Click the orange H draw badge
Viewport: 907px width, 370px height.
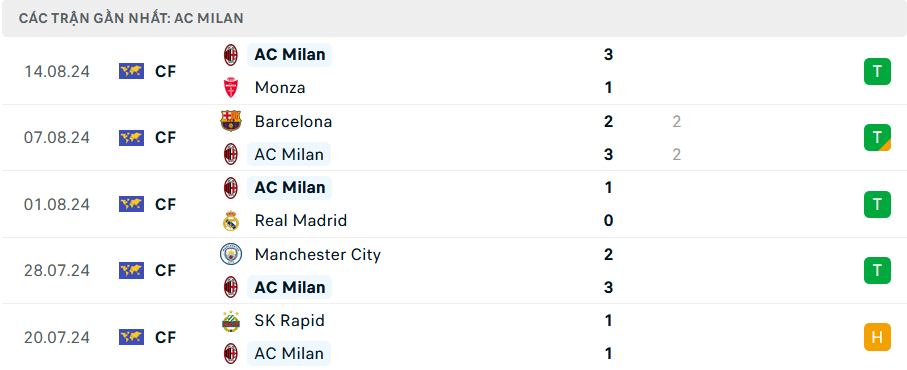pyautogui.click(x=877, y=337)
